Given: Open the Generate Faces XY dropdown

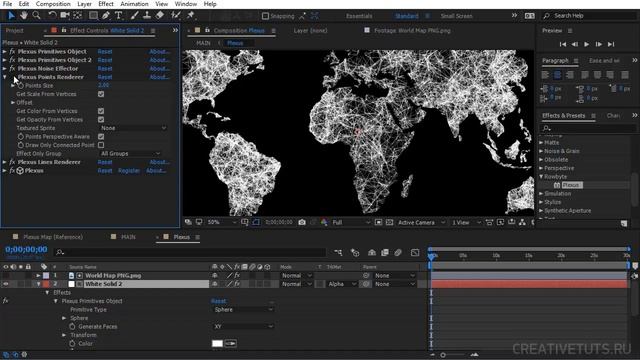Looking at the screenshot, I should click(243, 327).
